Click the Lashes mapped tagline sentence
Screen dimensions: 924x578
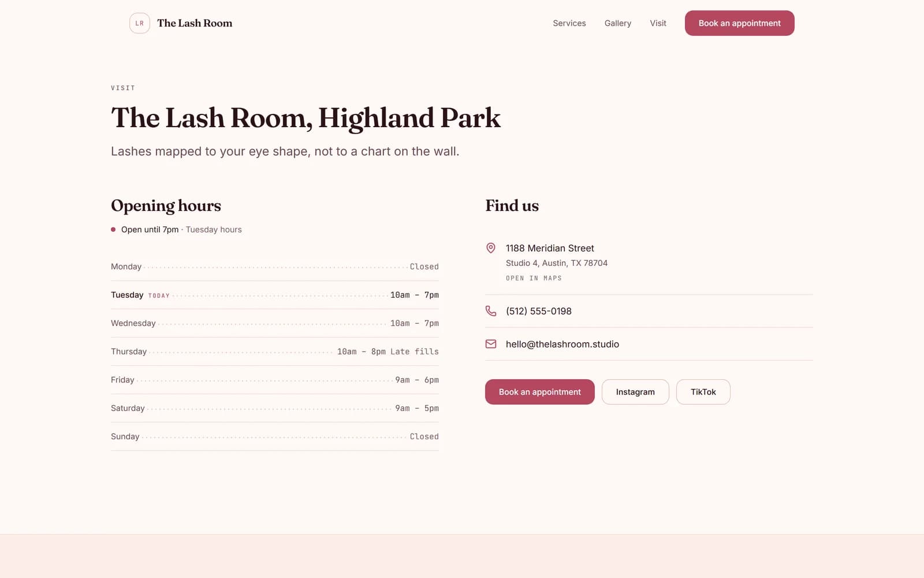pyautogui.click(x=285, y=151)
